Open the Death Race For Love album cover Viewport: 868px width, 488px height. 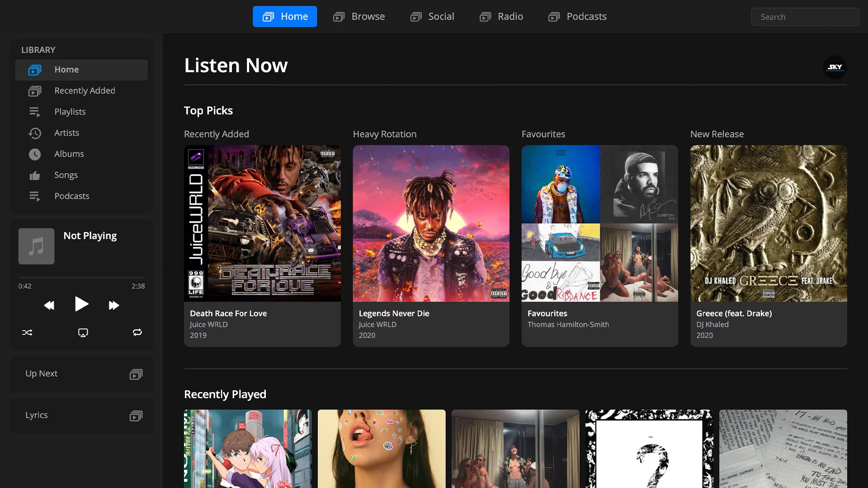262,223
